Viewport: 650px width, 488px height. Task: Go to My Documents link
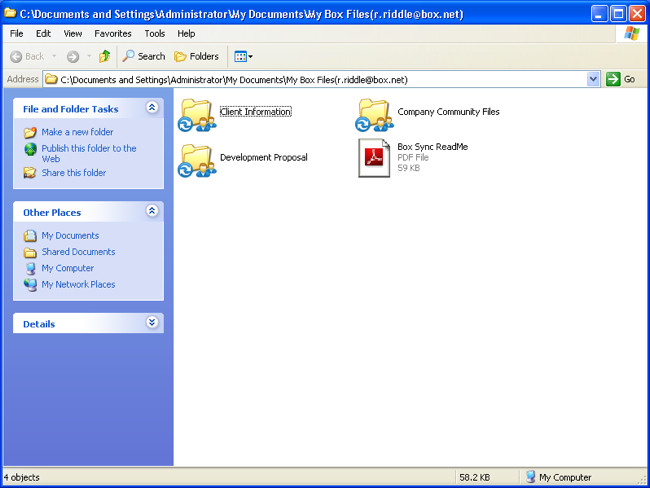(x=70, y=236)
